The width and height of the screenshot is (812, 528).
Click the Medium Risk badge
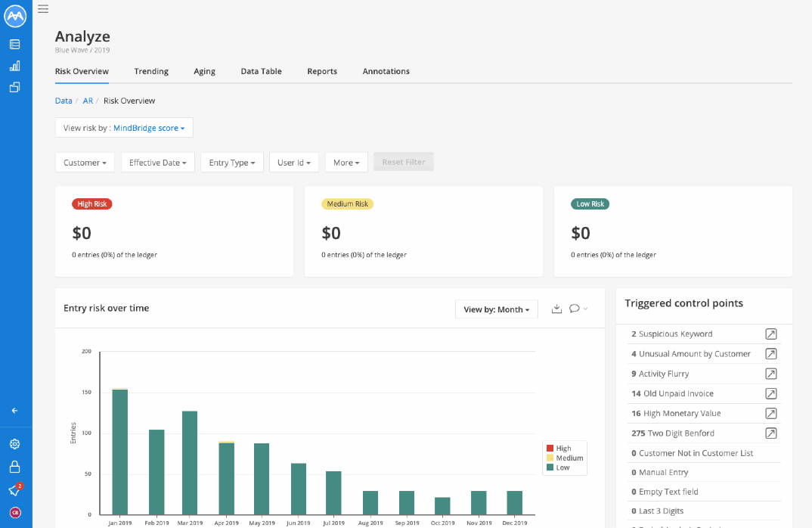(348, 204)
